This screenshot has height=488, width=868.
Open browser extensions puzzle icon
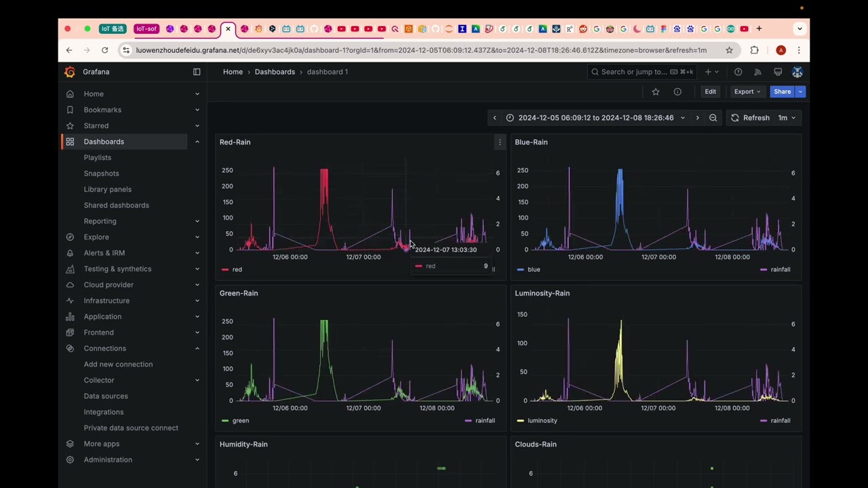pos(754,50)
